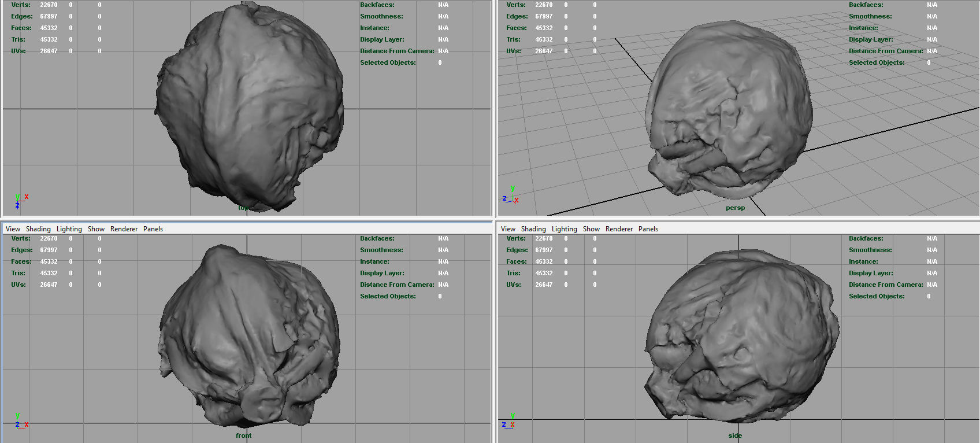Screen dimensions: 980x443
Task: Open the Shading menu of the front view panel
Action: [x=38, y=229]
